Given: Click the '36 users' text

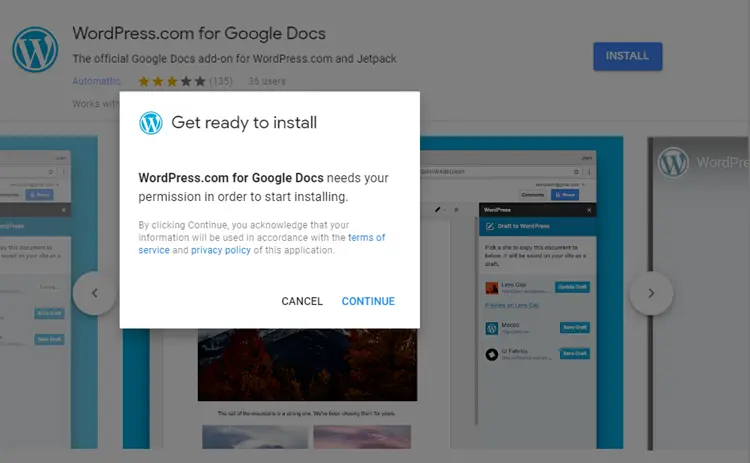Looking at the screenshot, I should click(267, 81).
